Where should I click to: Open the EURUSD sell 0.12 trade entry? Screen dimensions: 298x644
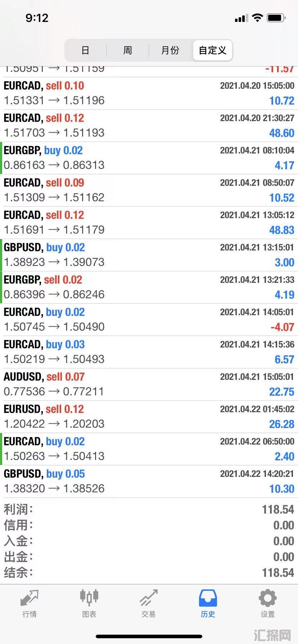[149, 417]
